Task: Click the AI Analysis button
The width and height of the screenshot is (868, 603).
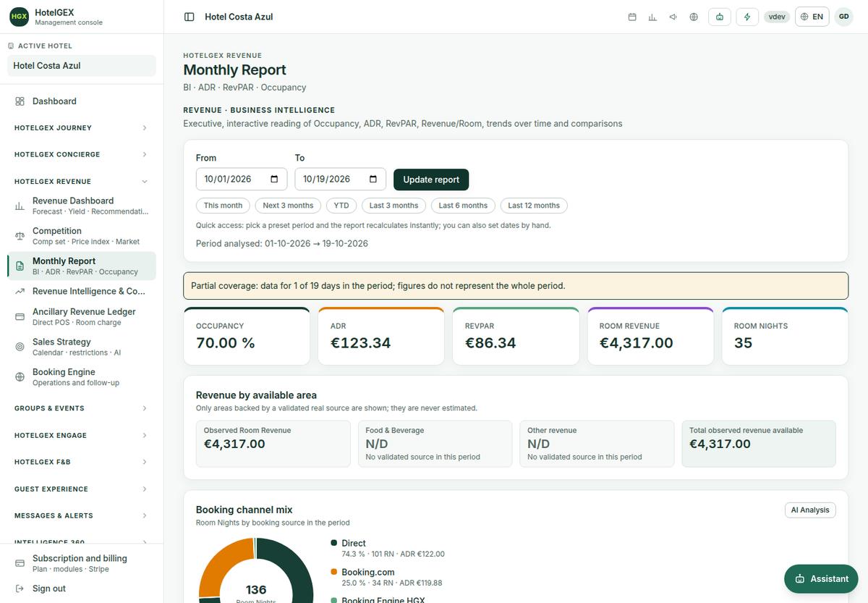Action: pyautogui.click(x=810, y=510)
